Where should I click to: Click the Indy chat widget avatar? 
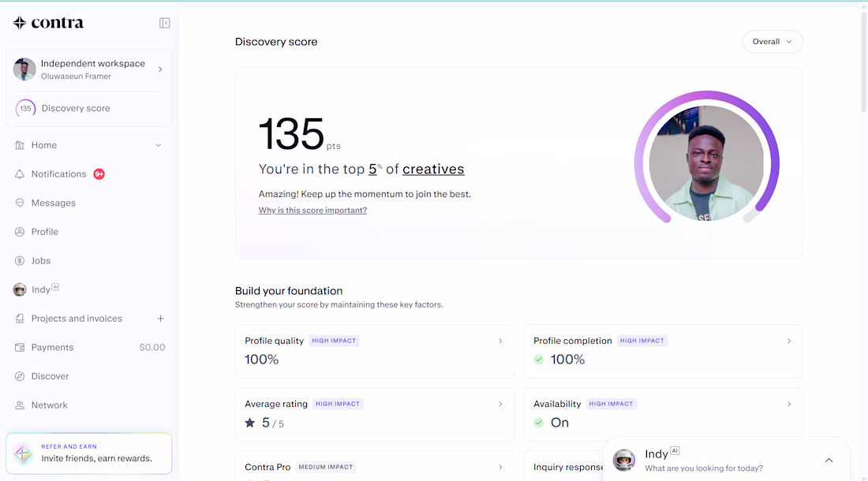click(x=624, y=460)
